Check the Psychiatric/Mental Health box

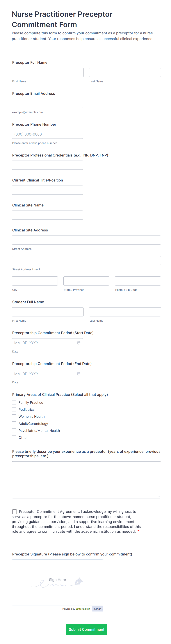[x=14, y=431]
